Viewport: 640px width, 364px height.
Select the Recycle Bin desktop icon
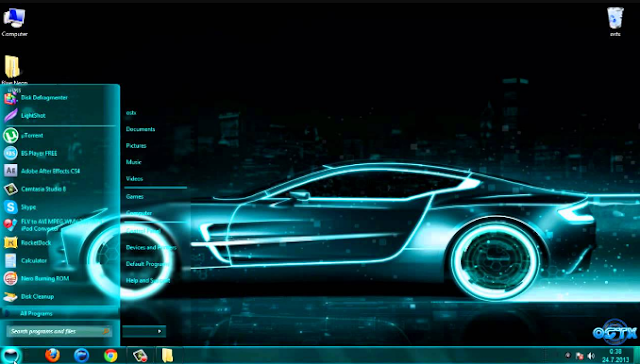click(x=615, y=22)
